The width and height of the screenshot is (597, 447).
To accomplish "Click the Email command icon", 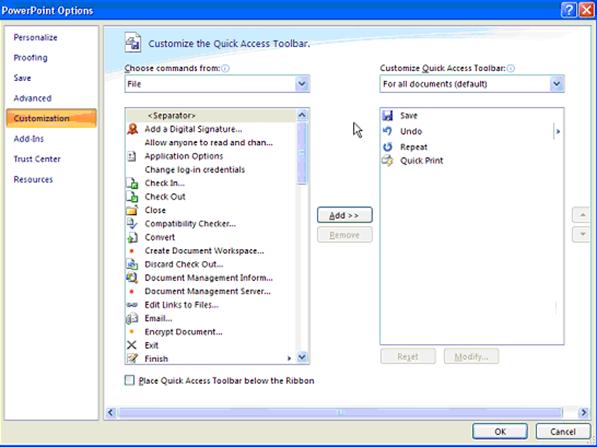I will tap(132, 318).
